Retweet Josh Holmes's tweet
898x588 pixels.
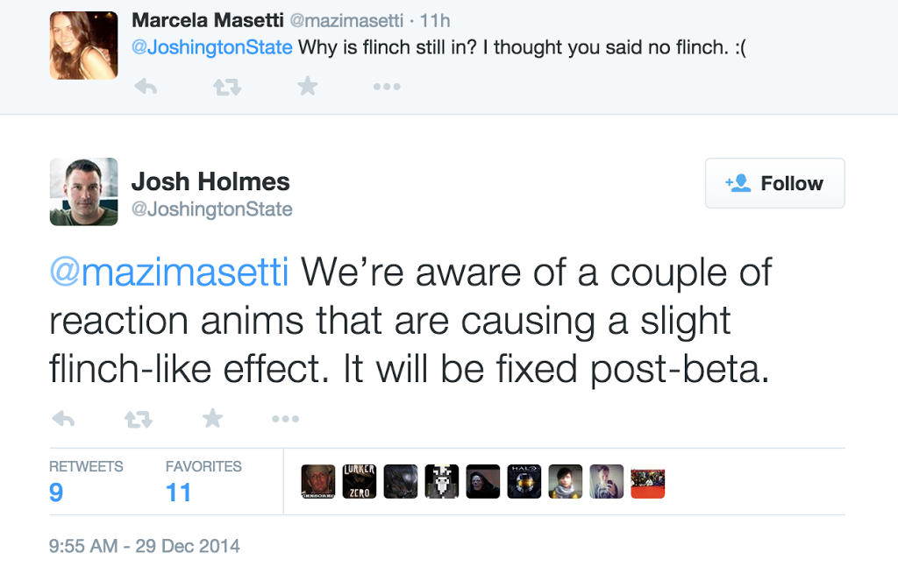point(138,419)
